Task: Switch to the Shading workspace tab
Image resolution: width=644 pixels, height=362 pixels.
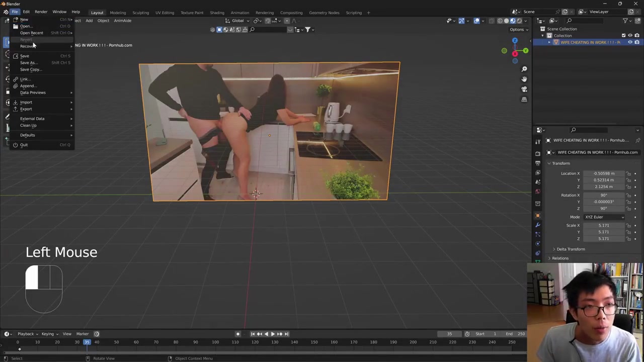Action: pyautogui.click(x=217, y=13)
